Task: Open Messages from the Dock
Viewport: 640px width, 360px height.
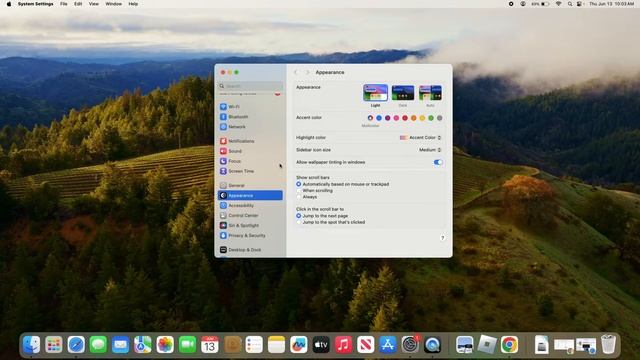Action: click(x=98, y=345)
